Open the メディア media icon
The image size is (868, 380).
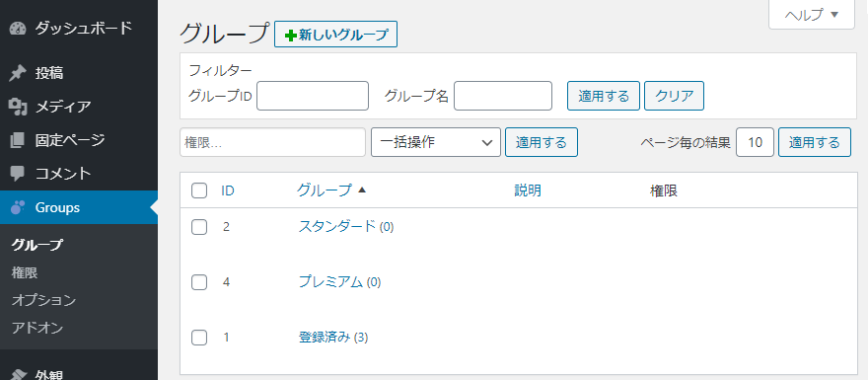tap(19, 107)
